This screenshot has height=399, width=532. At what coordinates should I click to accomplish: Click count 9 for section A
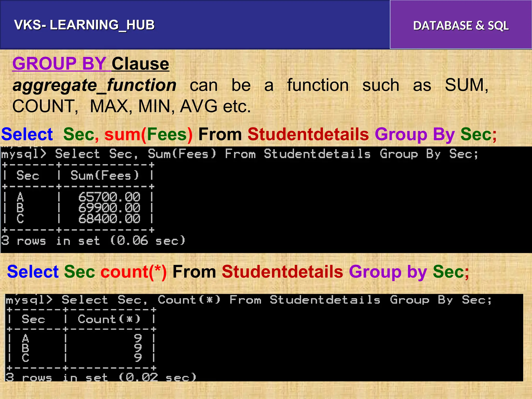point(138,338)
